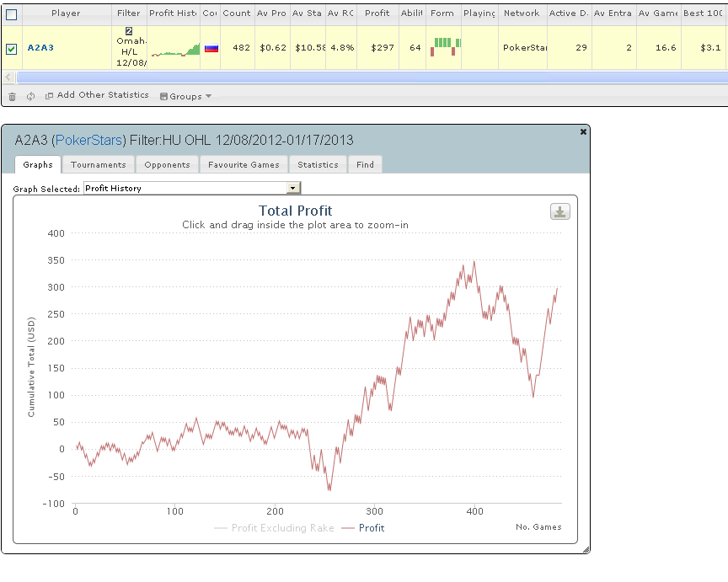
Task: Sort by the Network column header
Action: tap(522, 13)
